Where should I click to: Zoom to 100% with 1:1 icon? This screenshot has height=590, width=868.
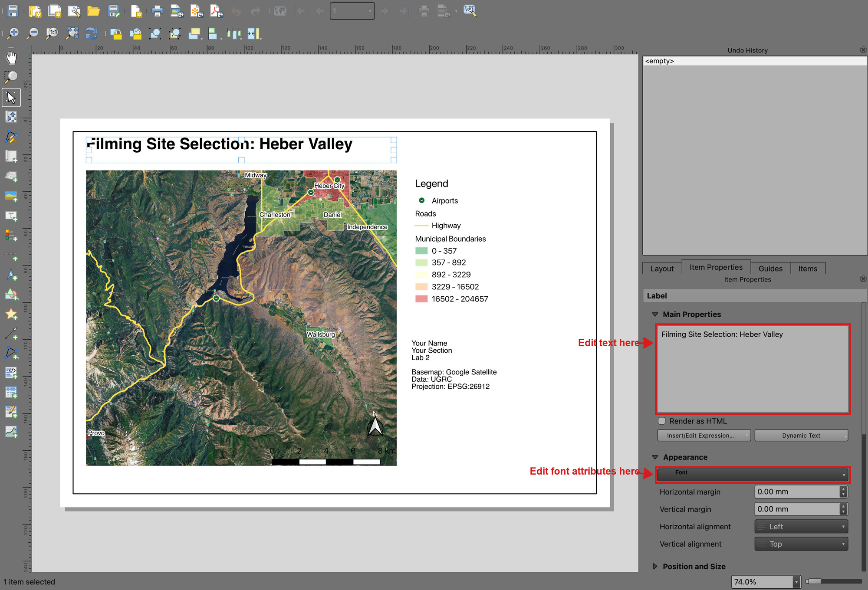coord(52,33)
